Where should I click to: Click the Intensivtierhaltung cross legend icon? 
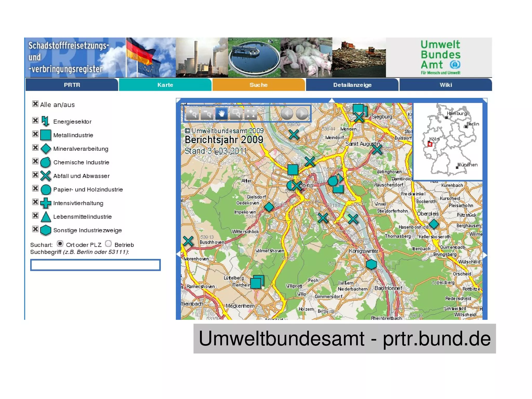[x=46, y=203]
